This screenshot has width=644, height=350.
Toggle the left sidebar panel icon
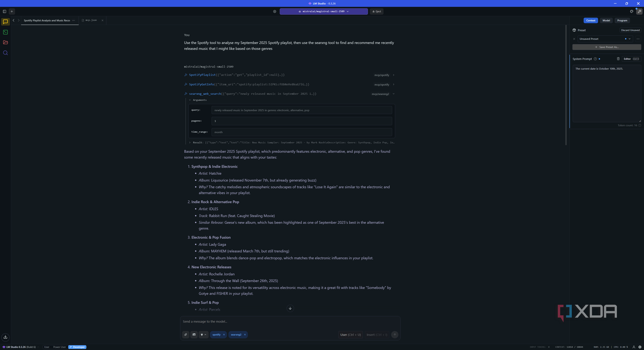4,12
